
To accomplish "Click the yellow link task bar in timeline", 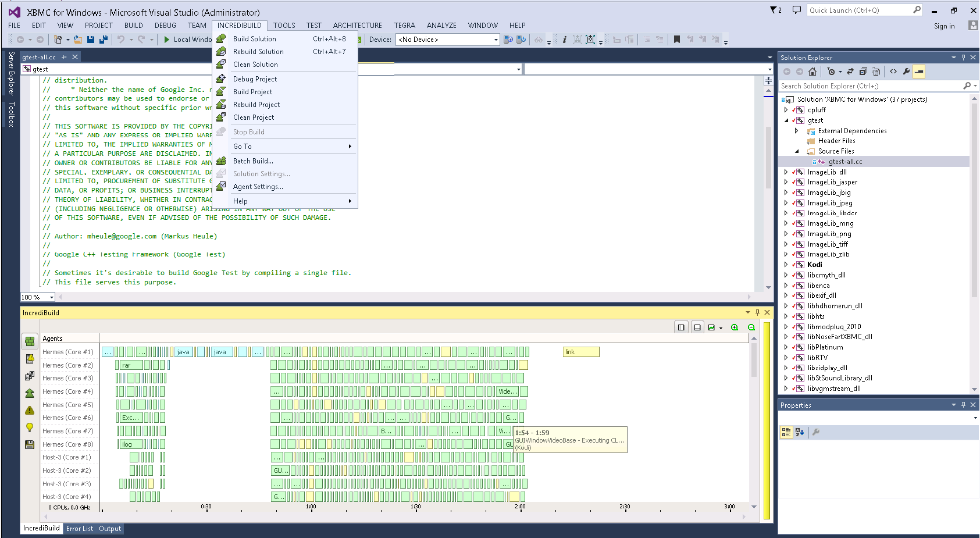I will coord(581,352).
